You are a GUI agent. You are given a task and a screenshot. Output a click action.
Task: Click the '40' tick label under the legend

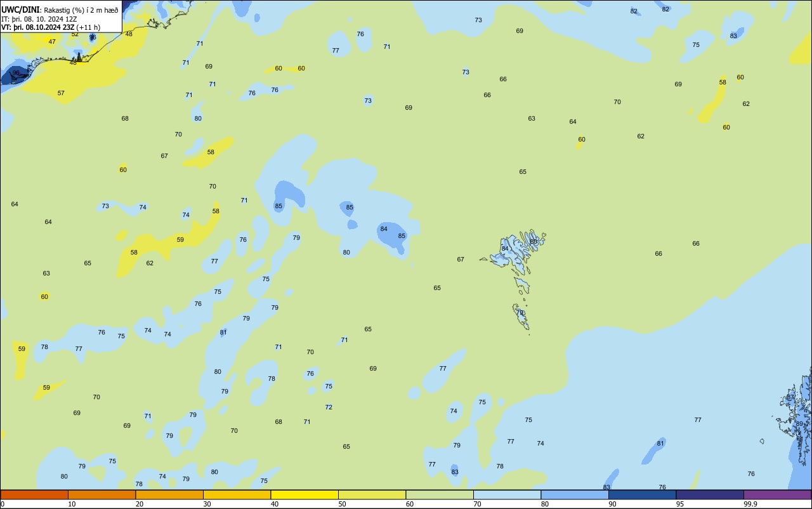point(275,504)
